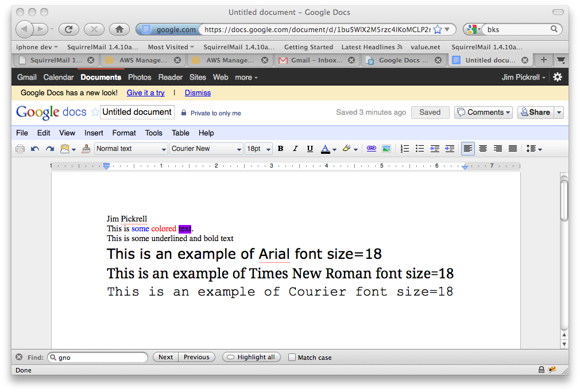Click the Redo arrow icon

click(50, 149)
